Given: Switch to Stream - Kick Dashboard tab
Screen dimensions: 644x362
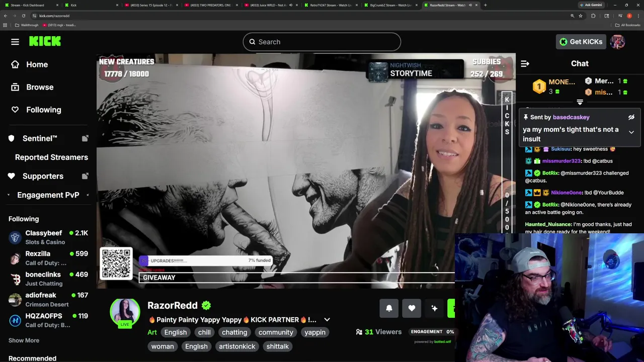Looking at the screenshot, I should pyautogui.click(x=31, y=5).
